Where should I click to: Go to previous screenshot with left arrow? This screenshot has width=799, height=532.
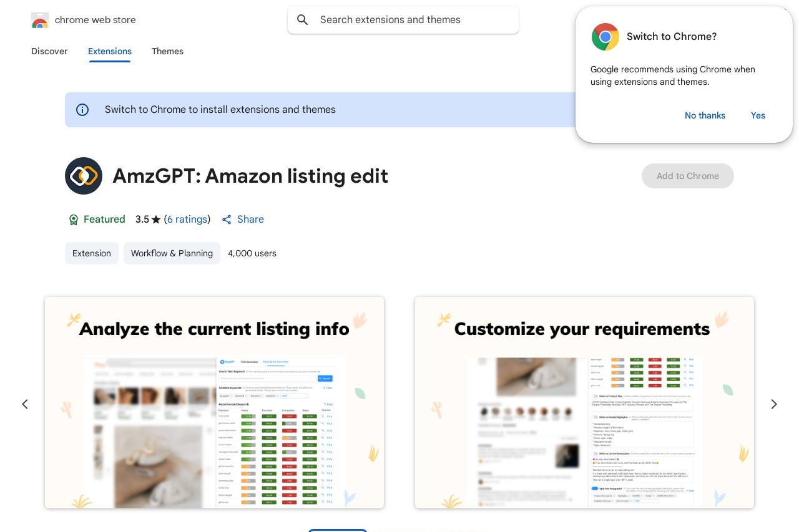click(25, 404)
